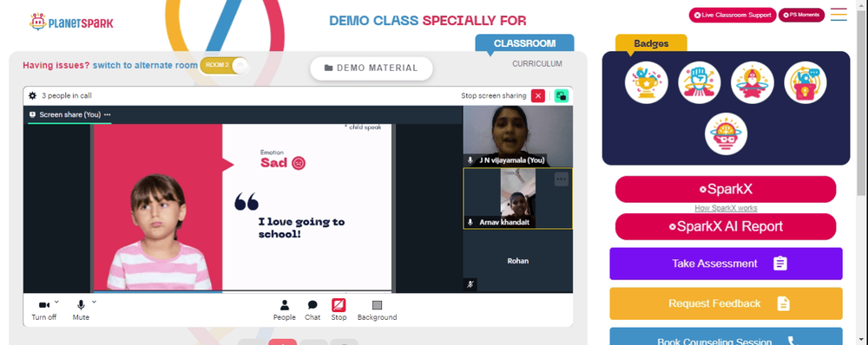Click Take Assessment button
This screenshot has height=345, width=868.
(726, 264)
